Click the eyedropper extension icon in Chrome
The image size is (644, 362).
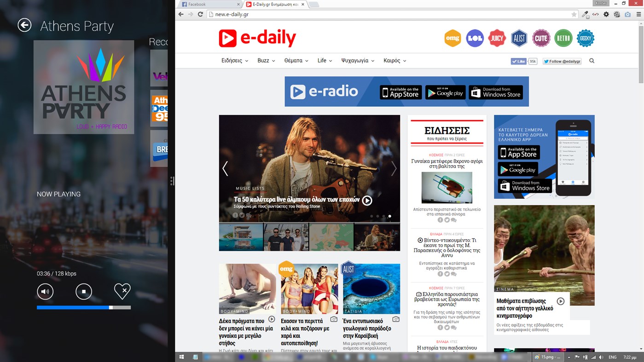pyautogui.click(x=585, y=14)
